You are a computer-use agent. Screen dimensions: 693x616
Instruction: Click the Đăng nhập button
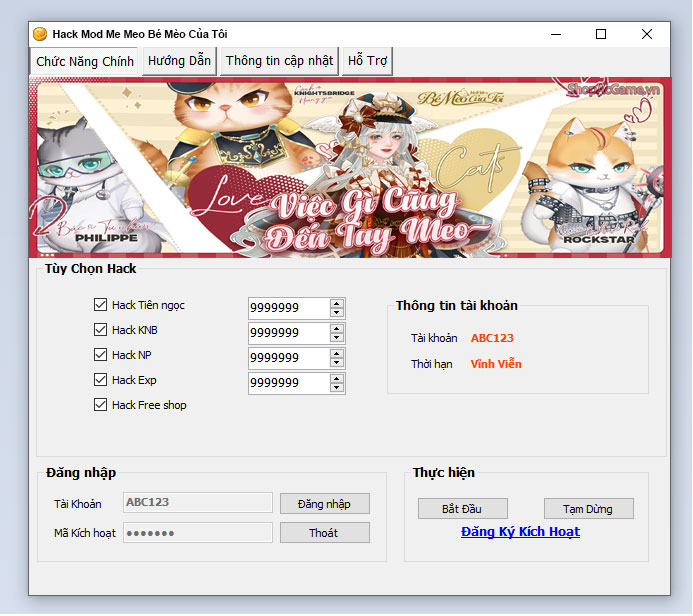325,504
